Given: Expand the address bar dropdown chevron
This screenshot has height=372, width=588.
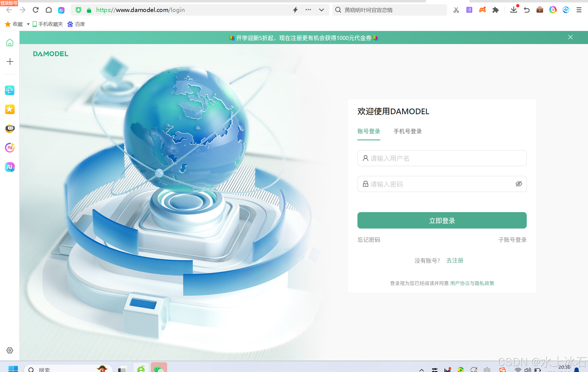Looking at the screenshot, I should [x=321, y=10].
